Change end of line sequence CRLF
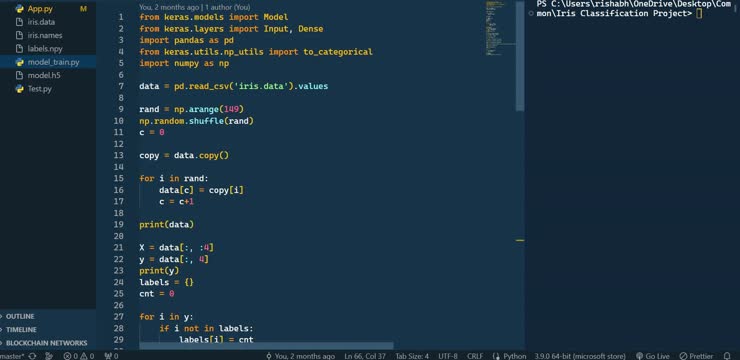 tap(475, 356)
